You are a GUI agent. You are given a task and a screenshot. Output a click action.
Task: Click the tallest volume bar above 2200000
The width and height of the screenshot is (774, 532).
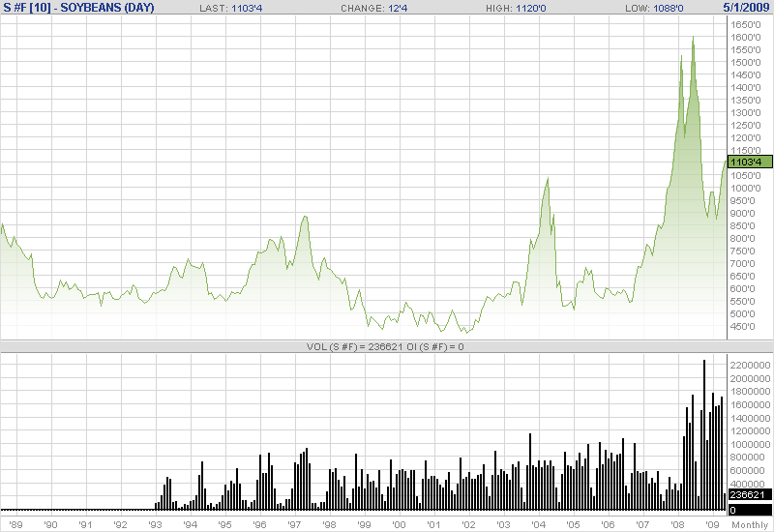[704, 435]
